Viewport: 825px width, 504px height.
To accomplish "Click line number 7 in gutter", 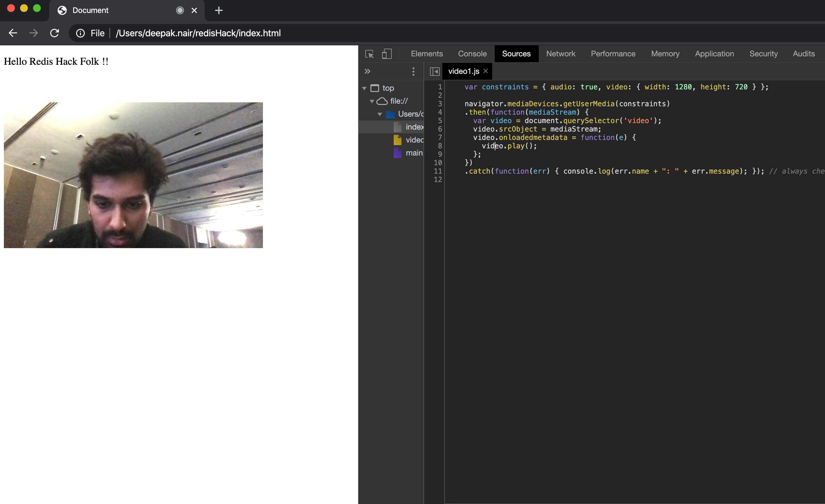I will 440,137.
